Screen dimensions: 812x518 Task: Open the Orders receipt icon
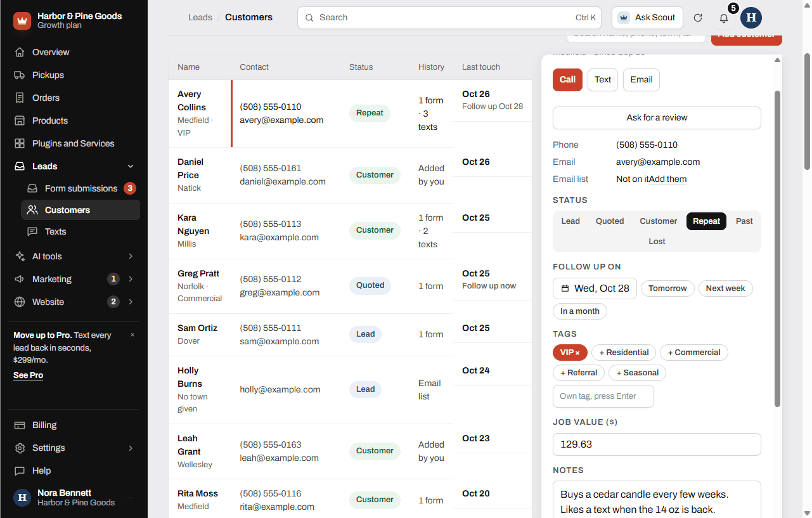point(20,98)
